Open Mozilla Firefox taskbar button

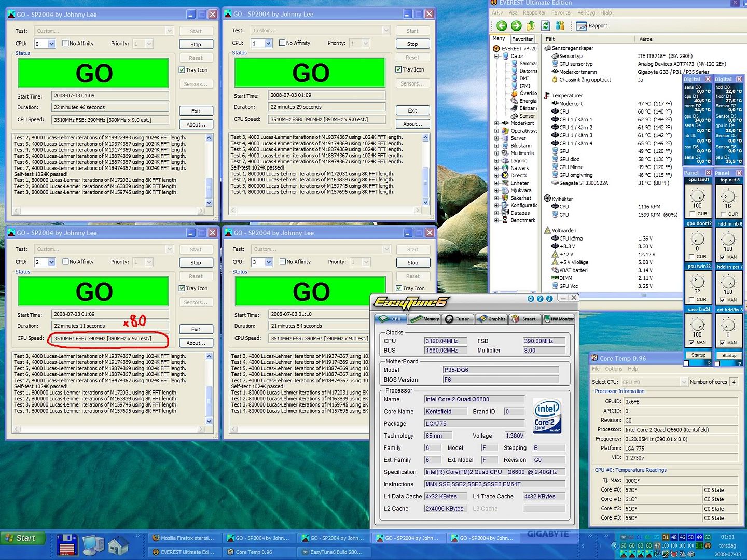[x=185, y=538]
